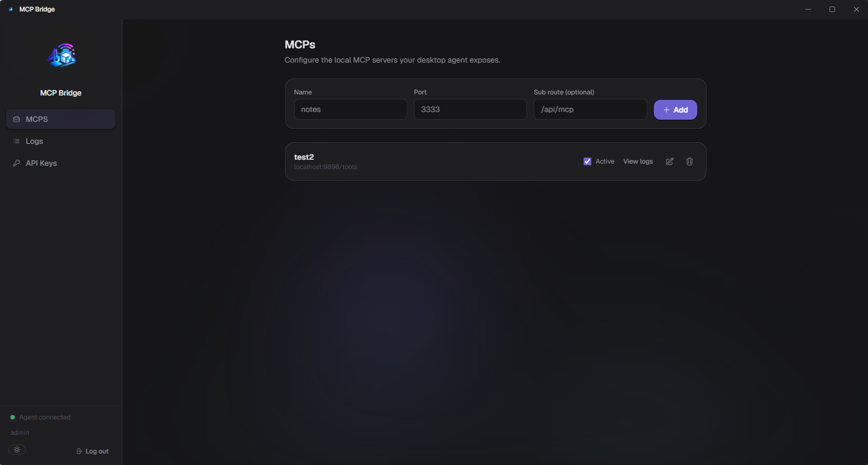The width and height of the screenshot is (868, 465).
Task: Click the Port input field
Action: click(x=470, y=109)
